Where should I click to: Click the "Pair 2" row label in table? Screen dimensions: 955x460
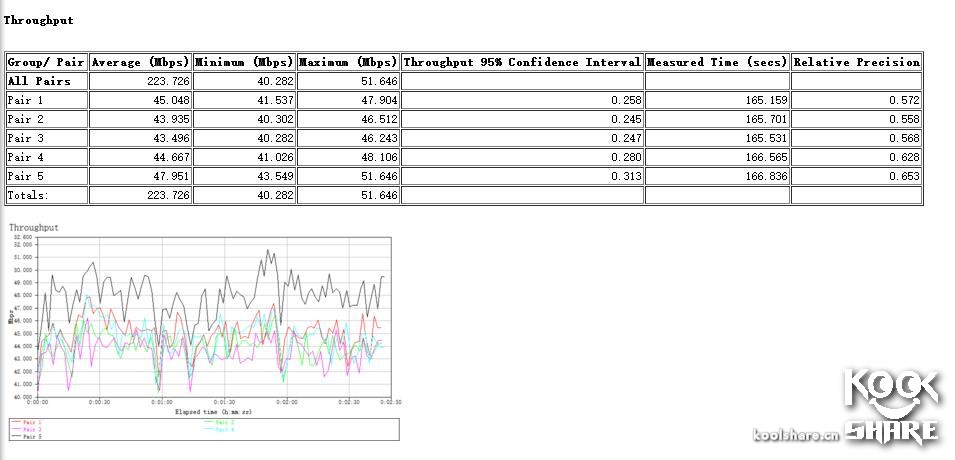[x=26, y=119]
